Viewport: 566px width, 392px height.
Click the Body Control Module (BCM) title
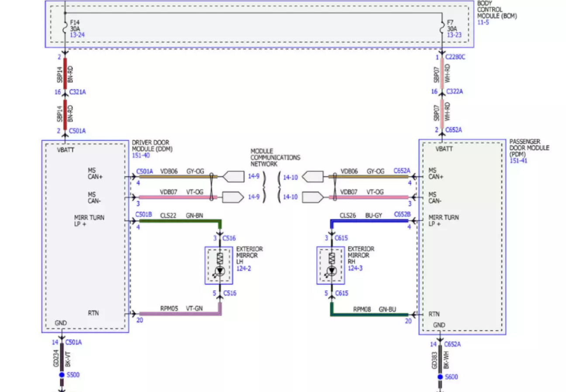tap(497, 10)
